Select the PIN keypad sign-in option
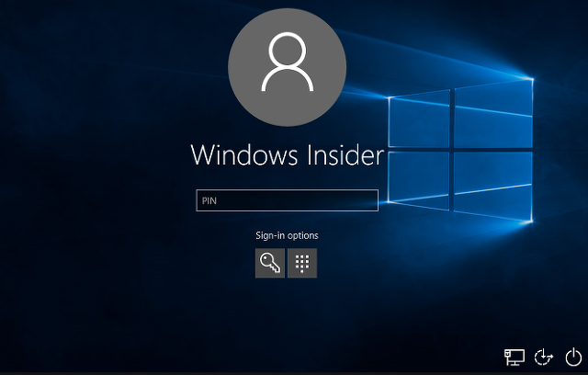 tap(302, 263)
